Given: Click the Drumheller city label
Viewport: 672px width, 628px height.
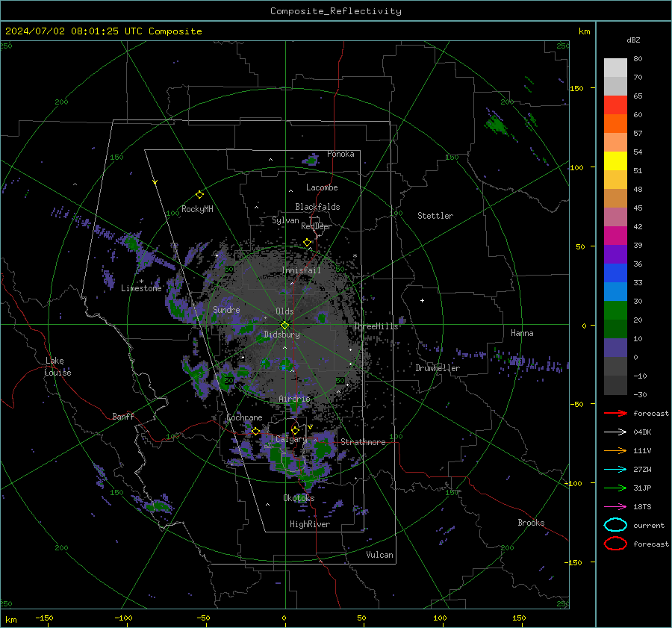Looking at the screenshot, I should click(437, 368).
